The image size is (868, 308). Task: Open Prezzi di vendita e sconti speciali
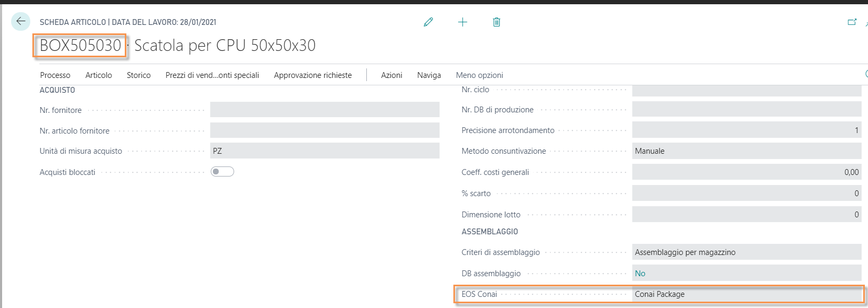pyautogui.click(x=212, y=75)
